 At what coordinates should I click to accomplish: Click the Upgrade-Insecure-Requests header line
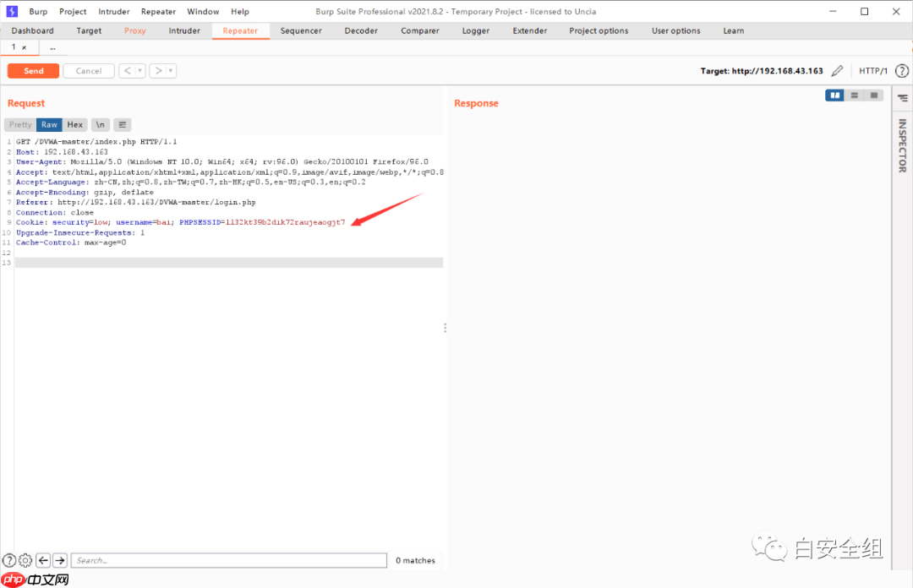pos(80,233)
